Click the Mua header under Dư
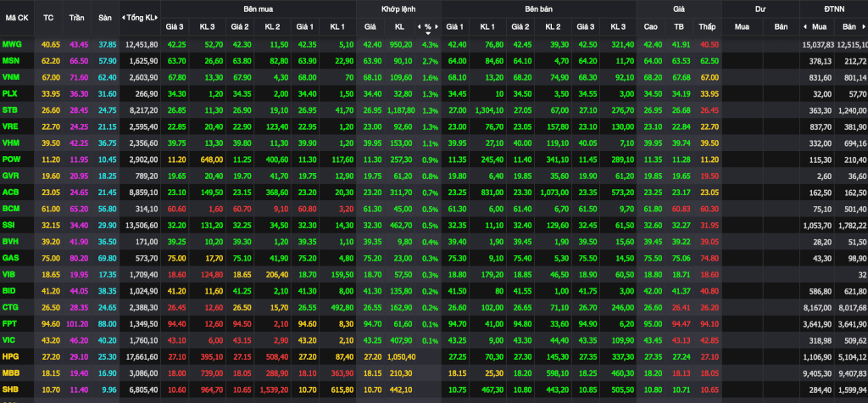The image size is (868, 403). click(x=742, y=26)
